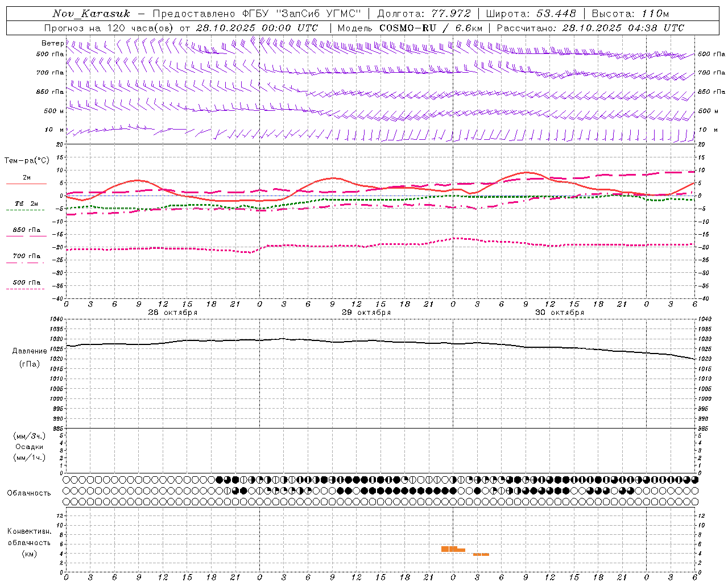Click the forecast start text Прогноз на 120 часа(ов)
Viewport: 728px width, 582px height.
click(109, 28)
